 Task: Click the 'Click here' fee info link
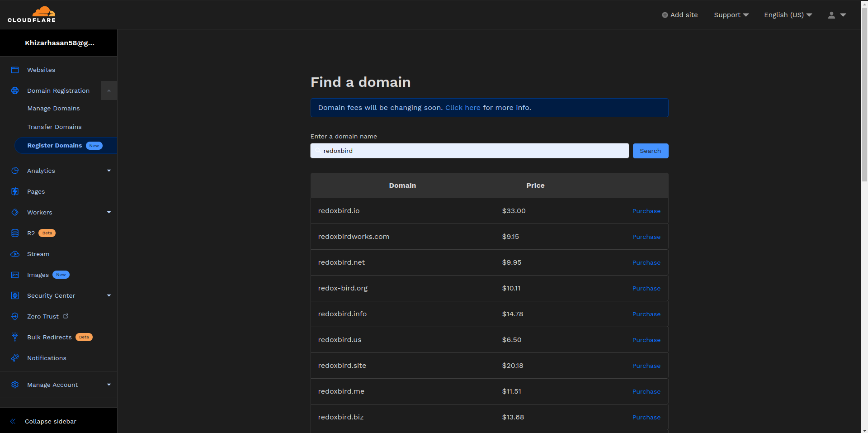click(463, 108)
